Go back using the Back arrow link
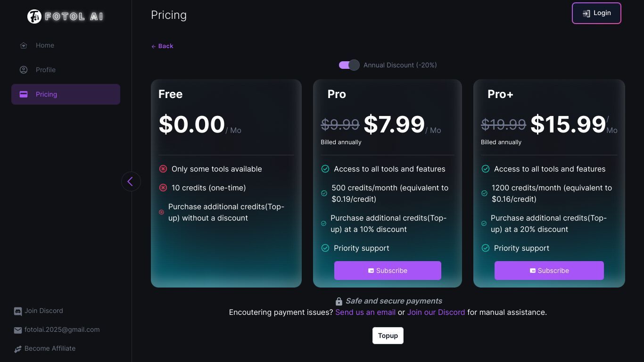This screenshot has width=644, height=362. [162, 46]
